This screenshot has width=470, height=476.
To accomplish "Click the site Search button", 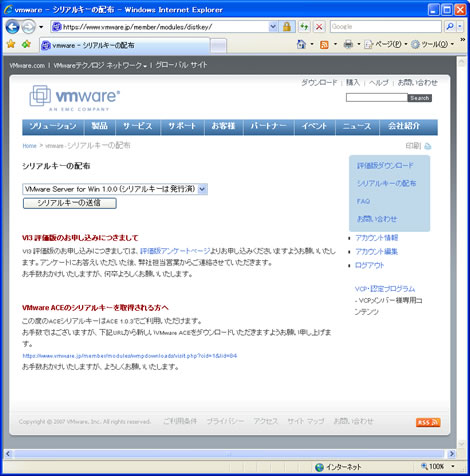I will click(420, 98).
